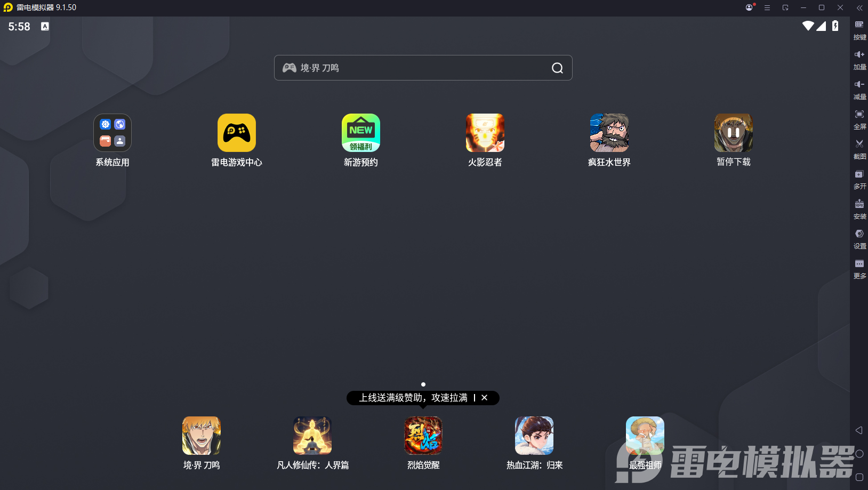Focus the 境·界 刀鸣 search box
Viewport: 868px width, 490px height.
(423, 68)
